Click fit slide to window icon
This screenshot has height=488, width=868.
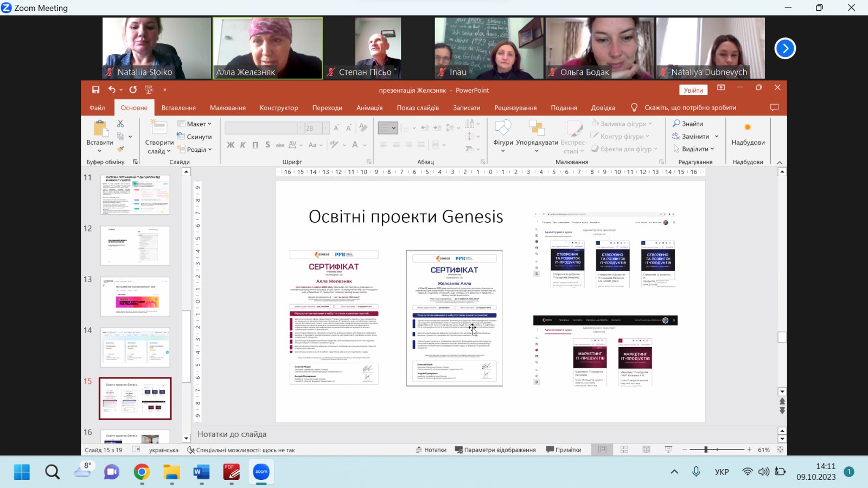coord(780,450)
